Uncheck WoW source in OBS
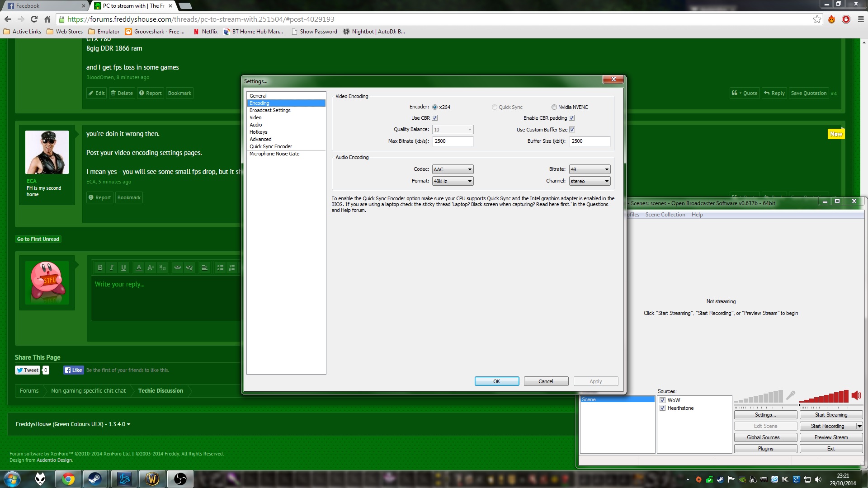The height and width of the screenshot is (488, 868). (663, 400)
